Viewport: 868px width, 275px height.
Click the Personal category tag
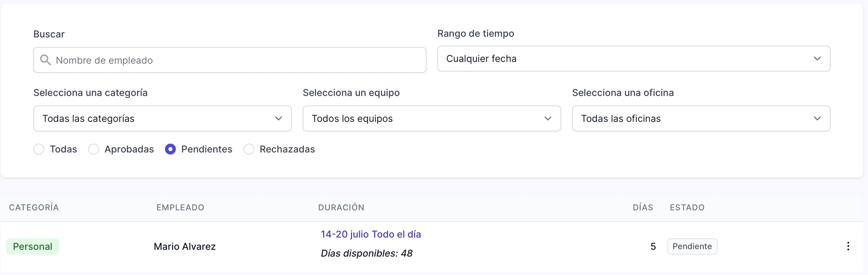33,246
